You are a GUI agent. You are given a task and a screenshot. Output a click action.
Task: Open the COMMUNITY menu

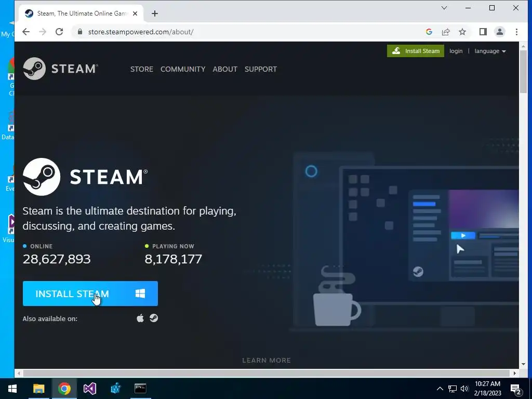pyautogui.click(x=183, y=69)
